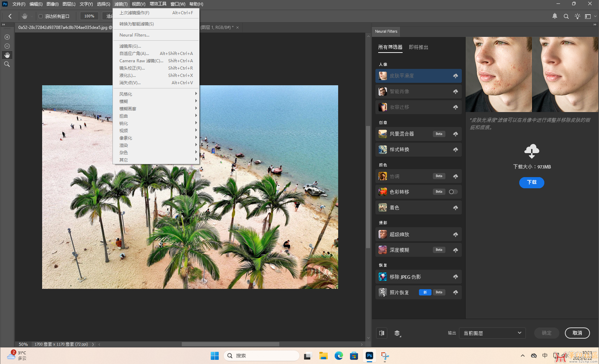Switch to the Coming Soon tab

[419, 47]
